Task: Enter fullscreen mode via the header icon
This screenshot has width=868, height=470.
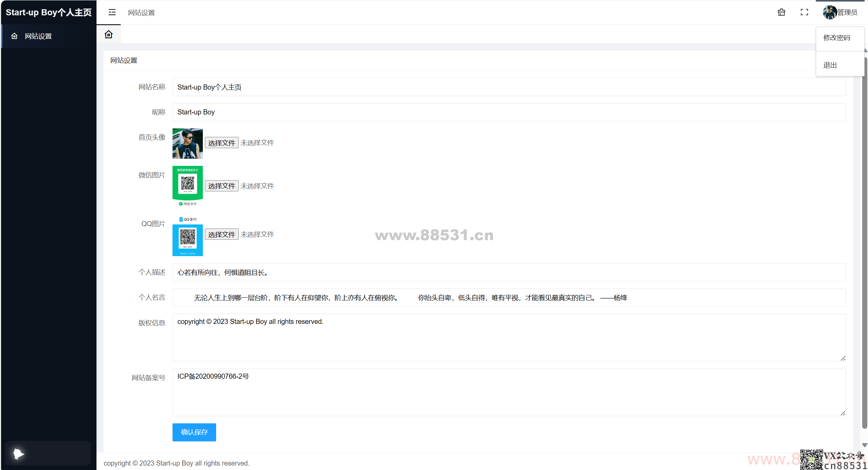Action: [x=804, y=12]
